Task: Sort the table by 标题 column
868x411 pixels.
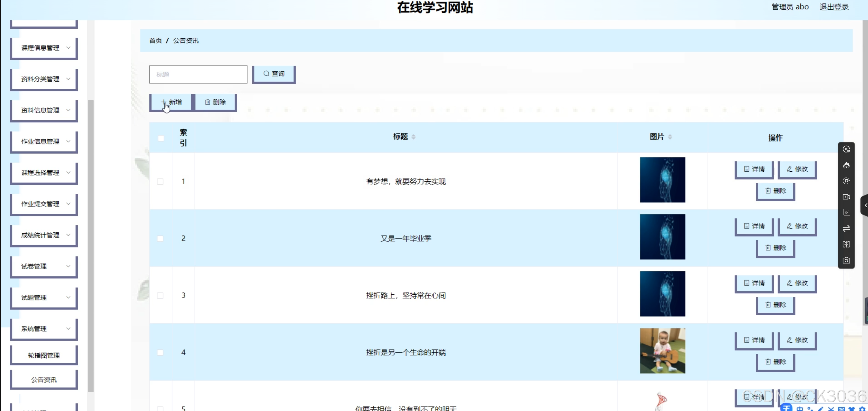Action: pyautogui.click(x=413, y=137)
